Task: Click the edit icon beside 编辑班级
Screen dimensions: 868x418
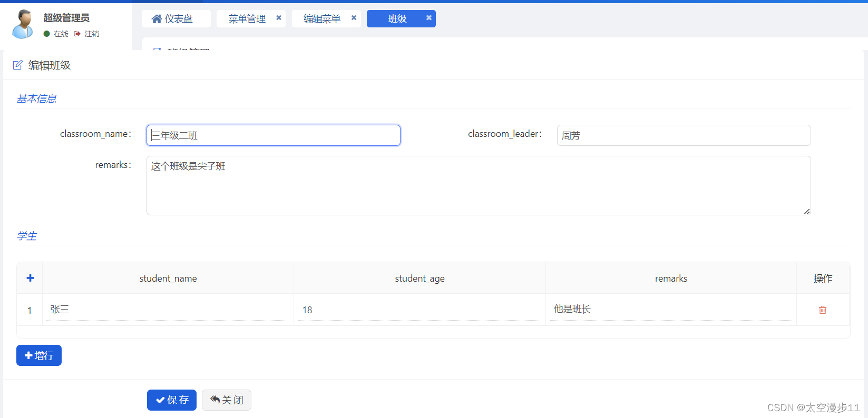Action: click(x=17, y=65)
